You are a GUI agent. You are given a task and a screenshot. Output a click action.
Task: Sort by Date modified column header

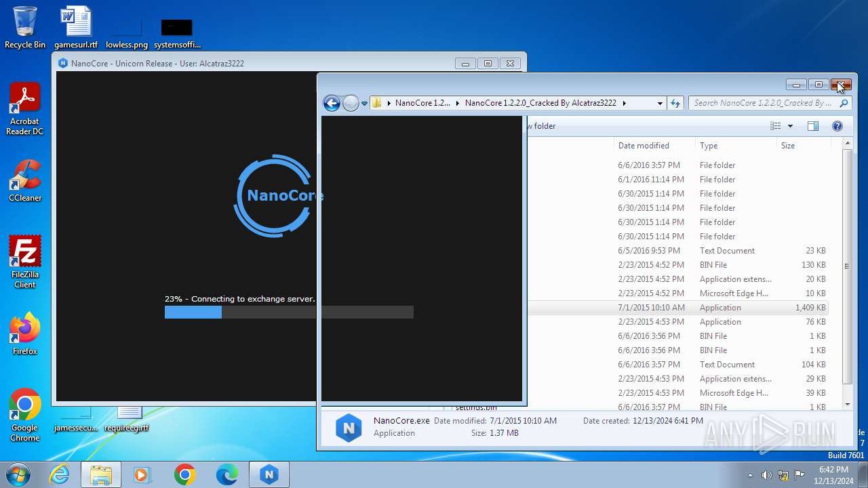[654, 146]
